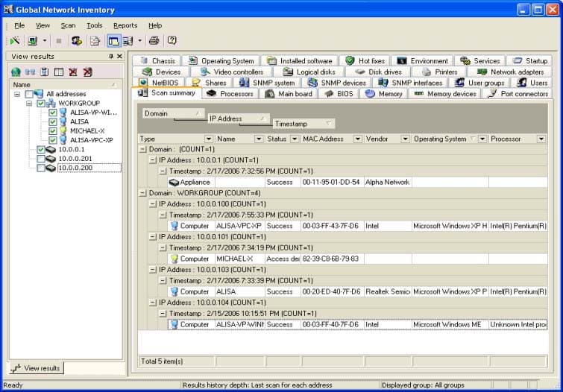Open the Logical disks tab
563x392 pixels.
(309, 72)
